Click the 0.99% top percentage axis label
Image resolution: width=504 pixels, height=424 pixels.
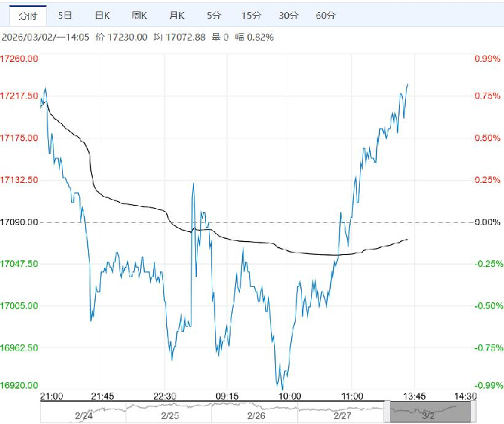click(x=487, y=59)
